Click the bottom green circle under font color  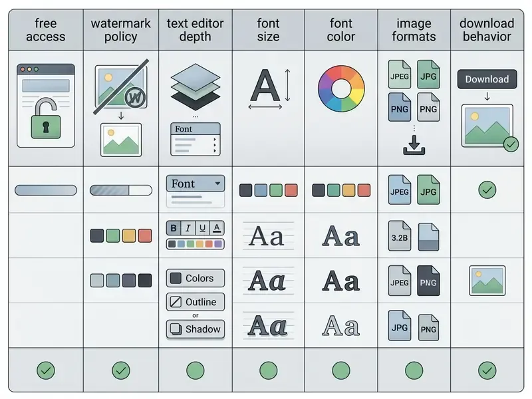(x=341, y=370)
